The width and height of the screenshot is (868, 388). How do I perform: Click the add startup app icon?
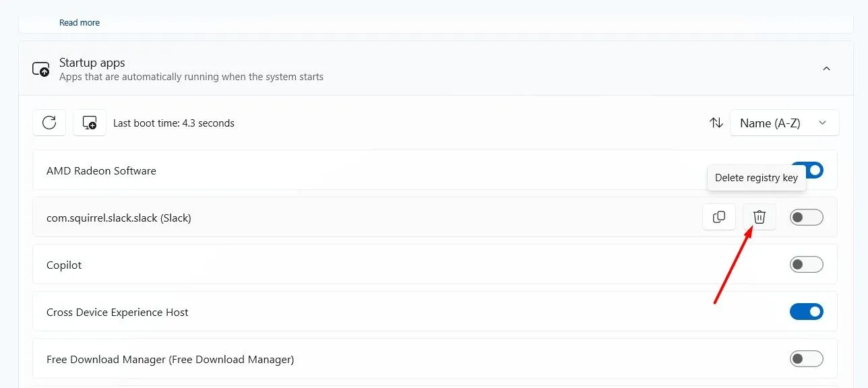(90, 123)
